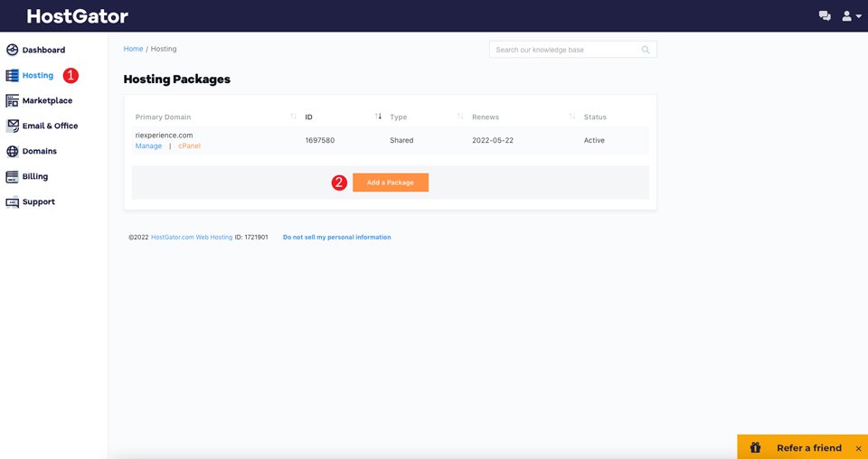This screenshot has height=459, width=868.
Task: Click the Hosting Packages heading
Action: coord(176,80)
